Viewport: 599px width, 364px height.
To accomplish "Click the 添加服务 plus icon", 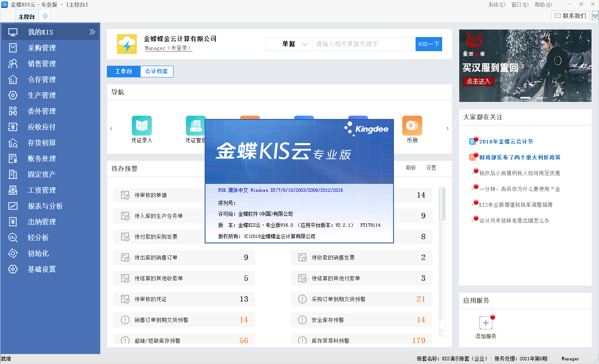I will (486, 323).
